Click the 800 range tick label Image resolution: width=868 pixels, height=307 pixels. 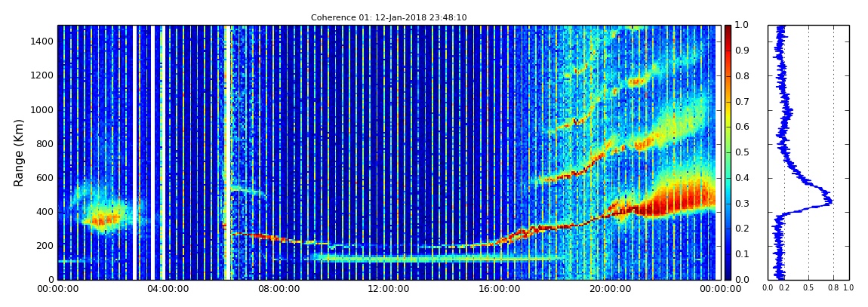[45, 144]
